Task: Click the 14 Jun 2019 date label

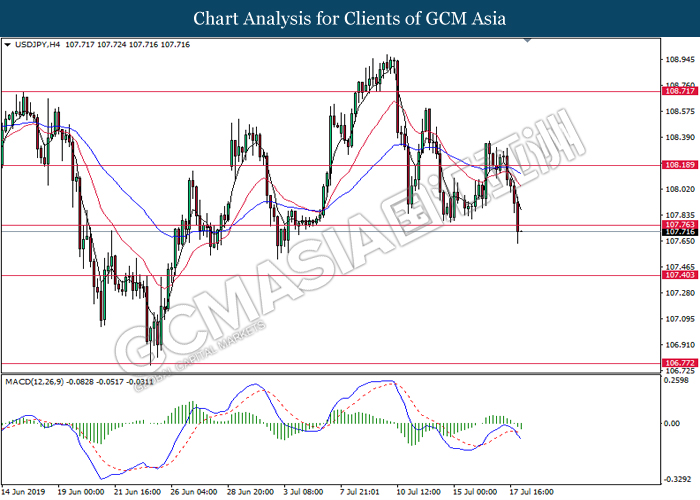Action: click(x=24, y=492)
